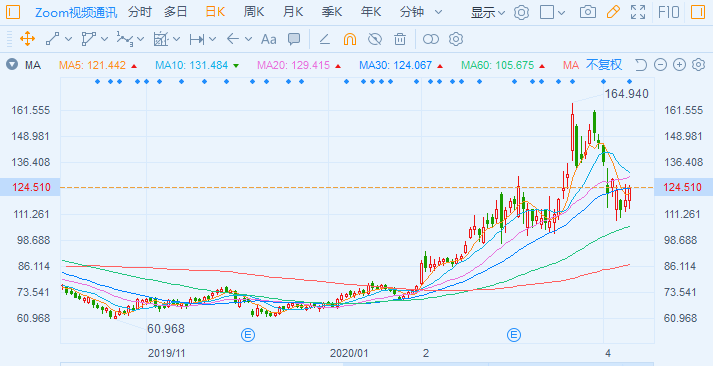Toggle hide drawings eye icon
The image size is (713, 366).
(375, 39)
